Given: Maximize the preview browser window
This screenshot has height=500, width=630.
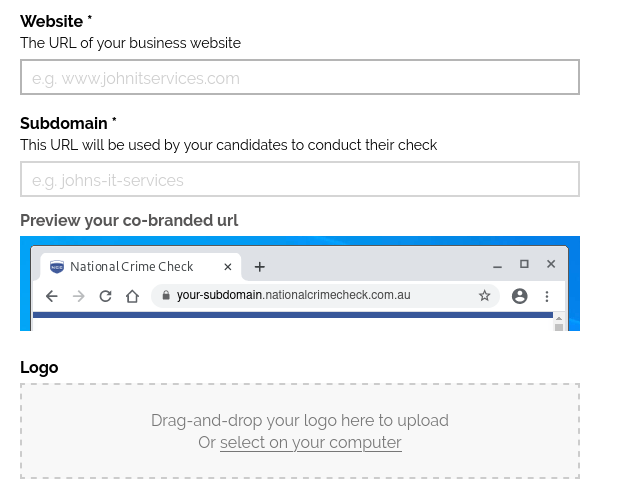Looking at the screenshot, I should (524, 264).
